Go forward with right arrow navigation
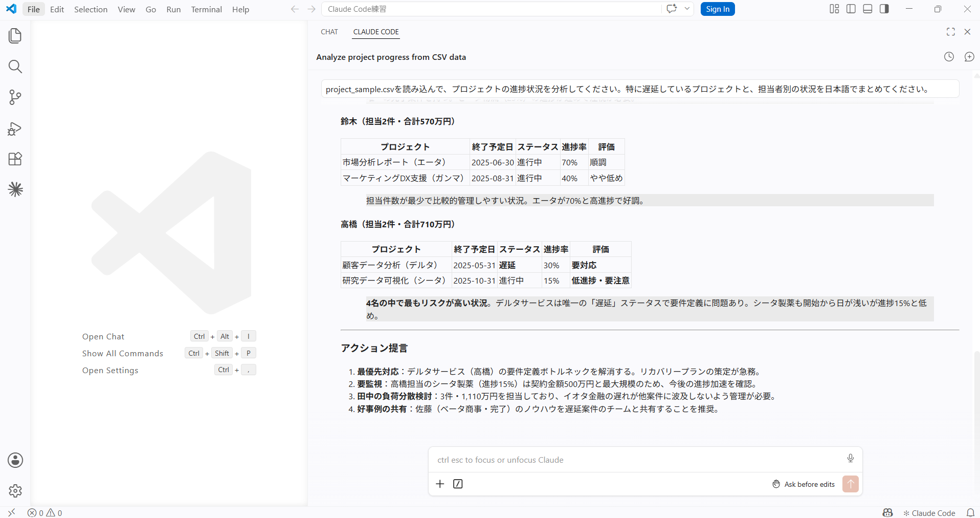The height and width of the screenshot is (518, 980). click(311, 9)
